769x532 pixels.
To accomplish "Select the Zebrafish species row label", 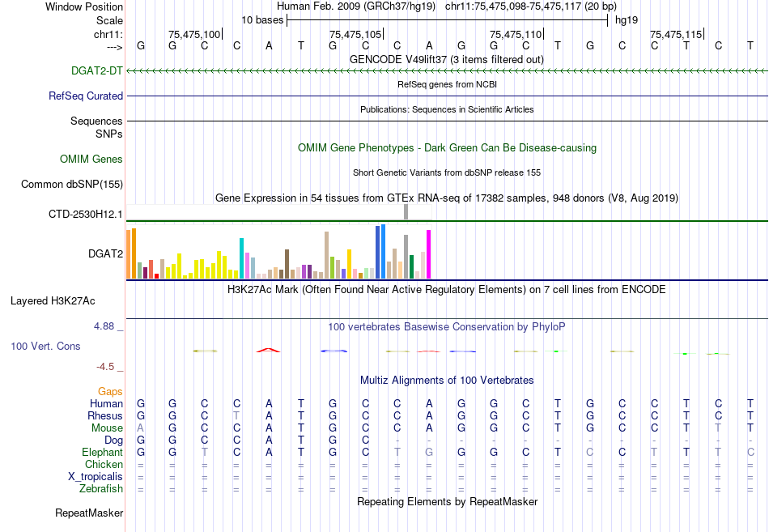I will point(101,489).
